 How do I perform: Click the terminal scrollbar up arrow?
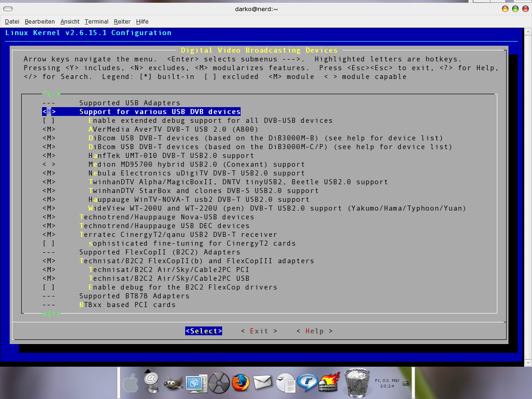(528, 31)
